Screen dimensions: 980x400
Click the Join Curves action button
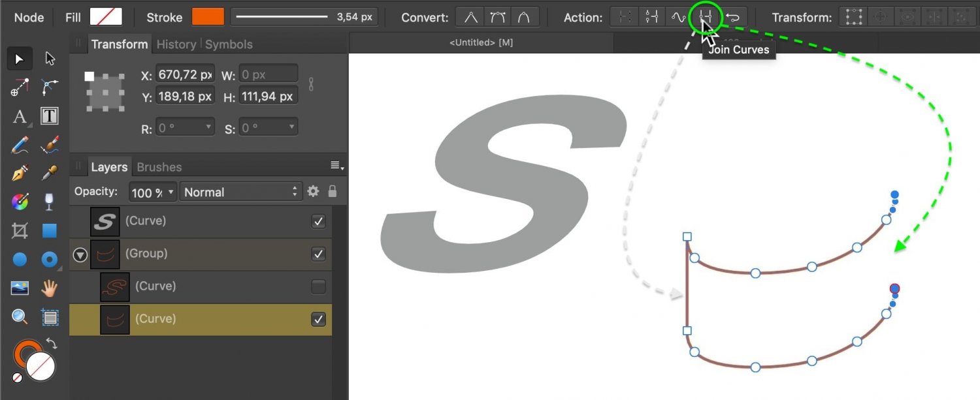[x=705, y=18]
